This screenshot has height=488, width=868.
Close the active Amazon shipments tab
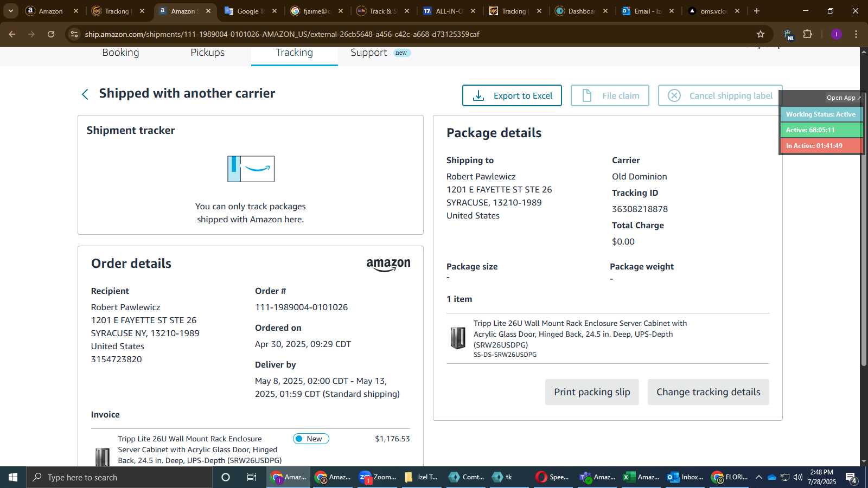pos(208,11)
